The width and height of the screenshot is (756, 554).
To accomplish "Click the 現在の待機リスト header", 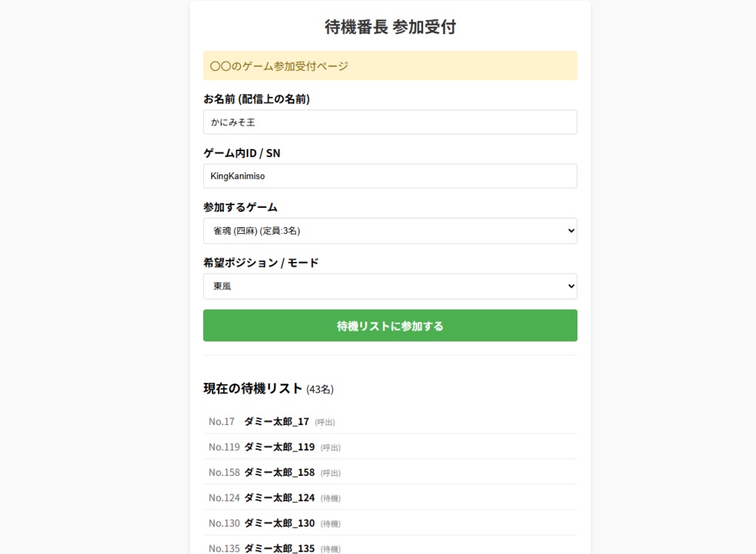I will [252, 389].
